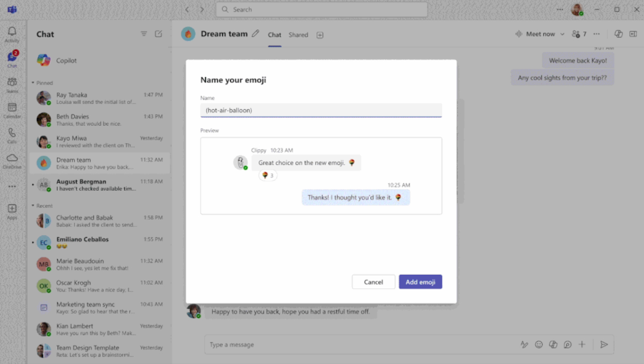Image resolution: width=644 pixels, height=364 pixels.
Task: Open the more options menu in chat header
Action: (596, 33)
